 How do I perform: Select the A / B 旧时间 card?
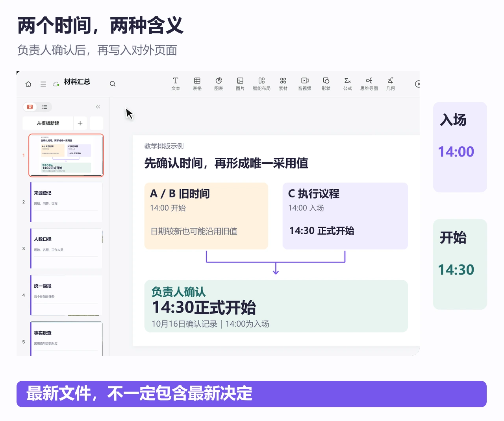click(x=206, y=216)
